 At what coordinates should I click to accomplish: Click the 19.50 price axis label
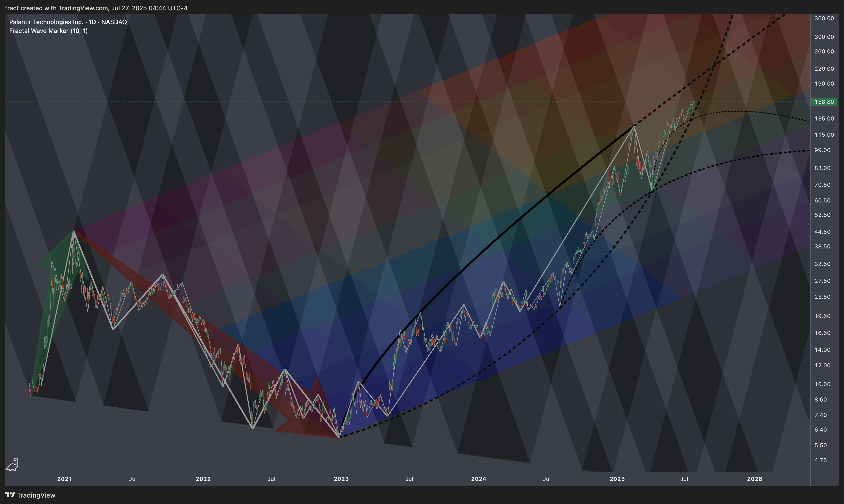pyautogui.click(x=822, y=316)
